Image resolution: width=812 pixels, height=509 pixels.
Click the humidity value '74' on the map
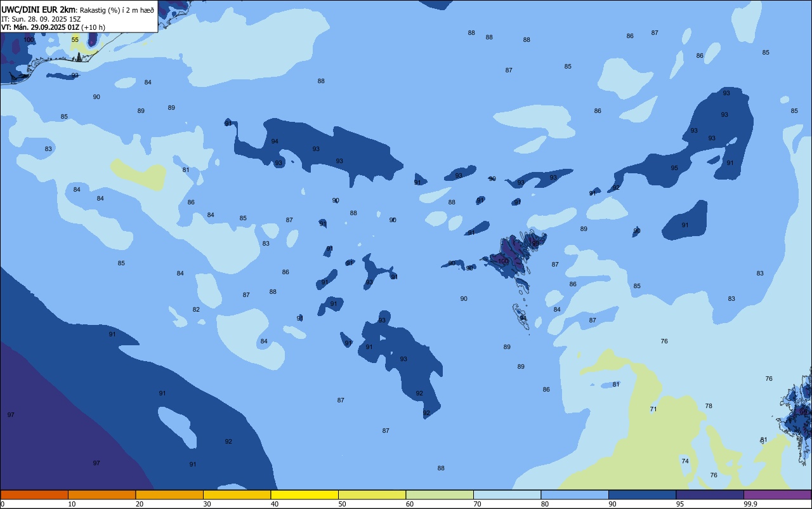[685, 461]
